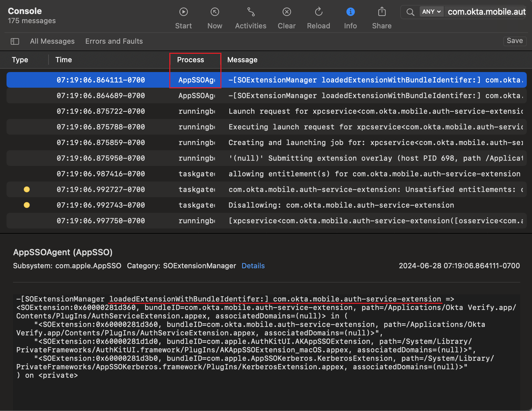Select the Disallowing okta extension warning row
532x411 pixels.
tap(260, 205)
